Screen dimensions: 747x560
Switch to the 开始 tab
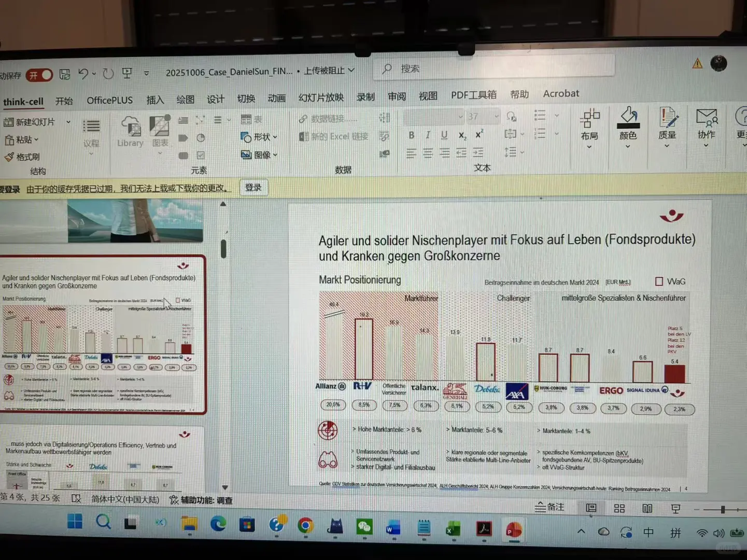click(x=64, y=101)
